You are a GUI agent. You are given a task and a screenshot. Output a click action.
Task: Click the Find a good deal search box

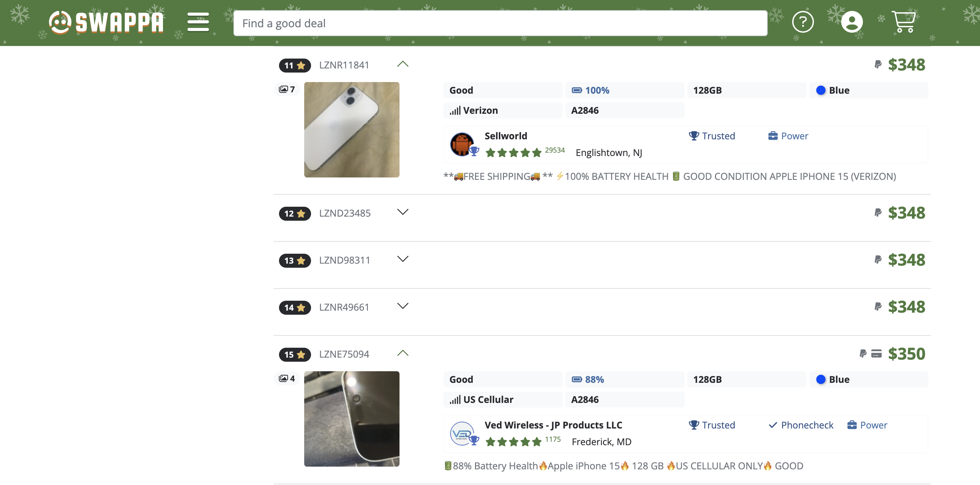[500, 23]
